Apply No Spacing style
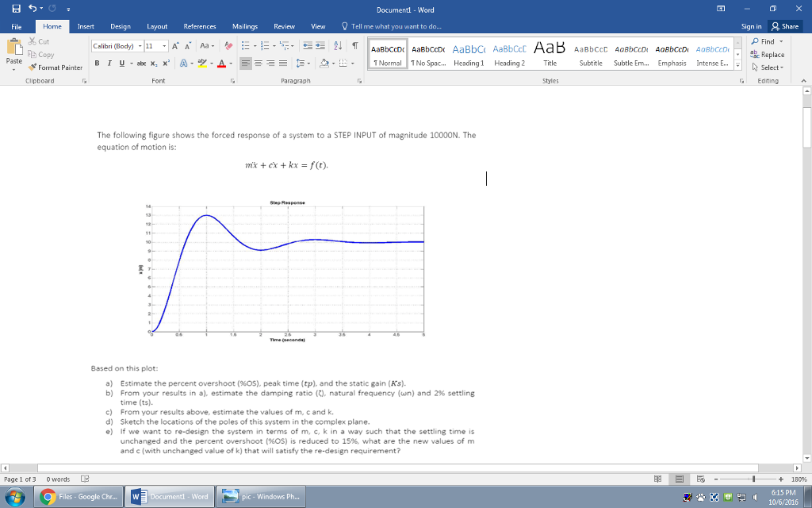This screenshot has height=508, width=812. click(x=427, y=55)
